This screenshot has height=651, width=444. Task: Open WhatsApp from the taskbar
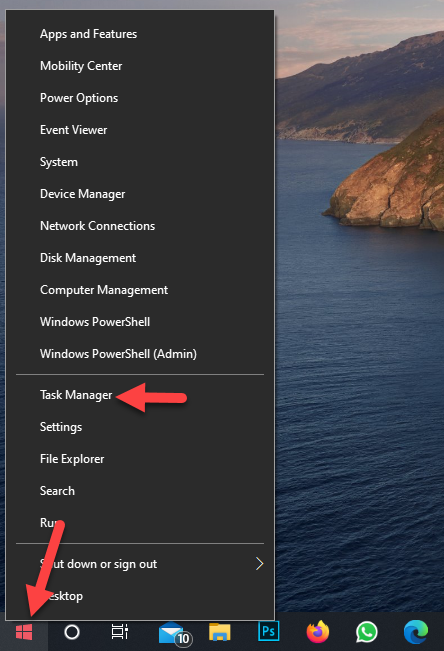[x=366, y=632]
